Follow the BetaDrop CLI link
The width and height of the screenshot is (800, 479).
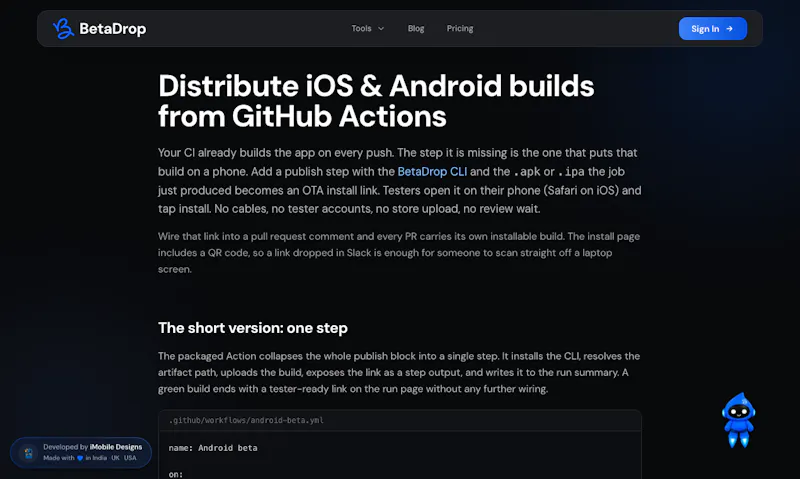[432, 171]
